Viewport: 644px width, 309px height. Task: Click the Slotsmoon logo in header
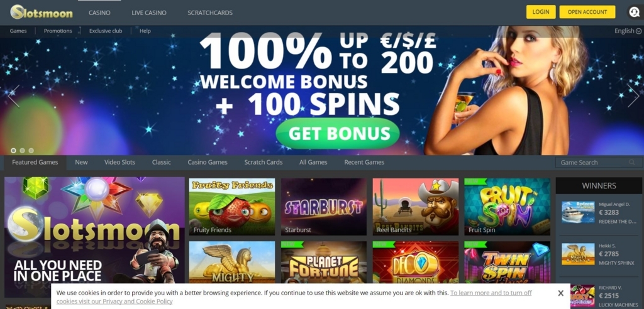coord(42,12)
